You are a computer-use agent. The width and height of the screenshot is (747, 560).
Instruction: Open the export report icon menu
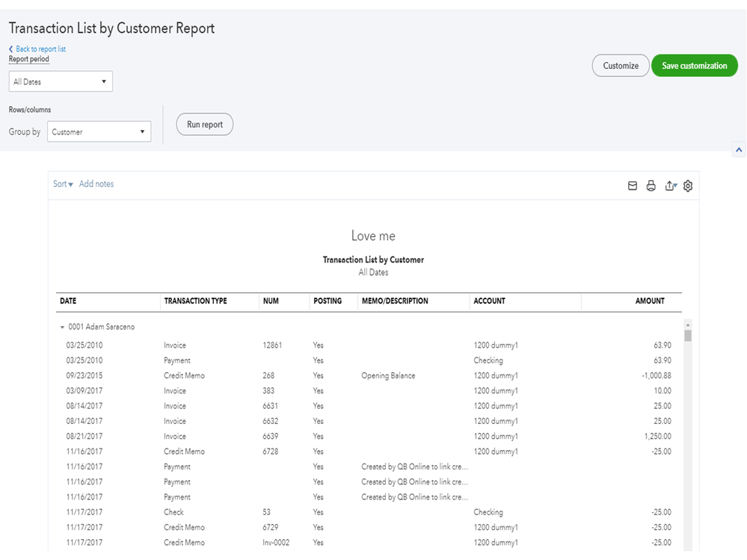(671, 186)
